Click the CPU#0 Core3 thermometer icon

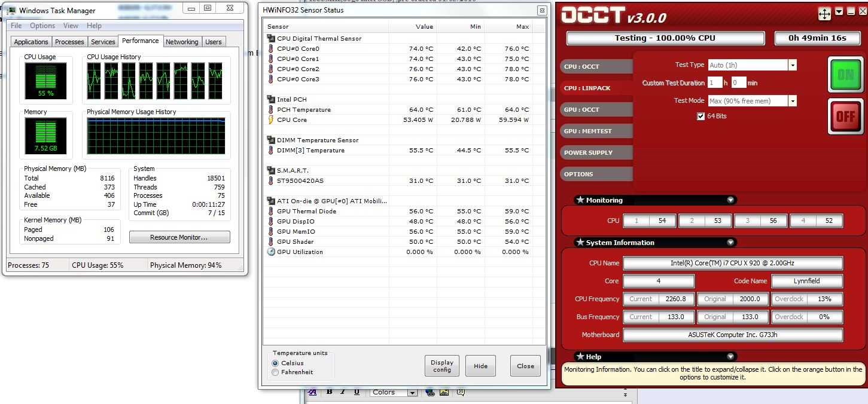point(271,79)
